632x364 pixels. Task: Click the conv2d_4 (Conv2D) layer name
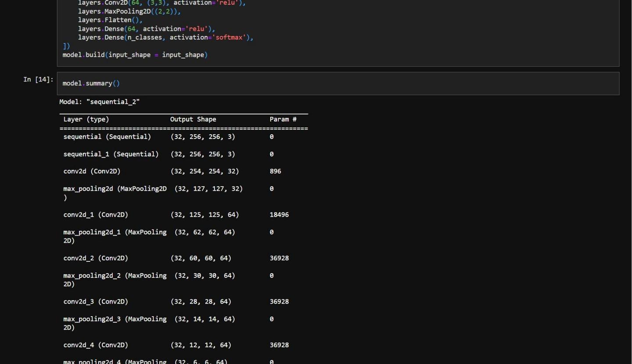pos(96,345)
